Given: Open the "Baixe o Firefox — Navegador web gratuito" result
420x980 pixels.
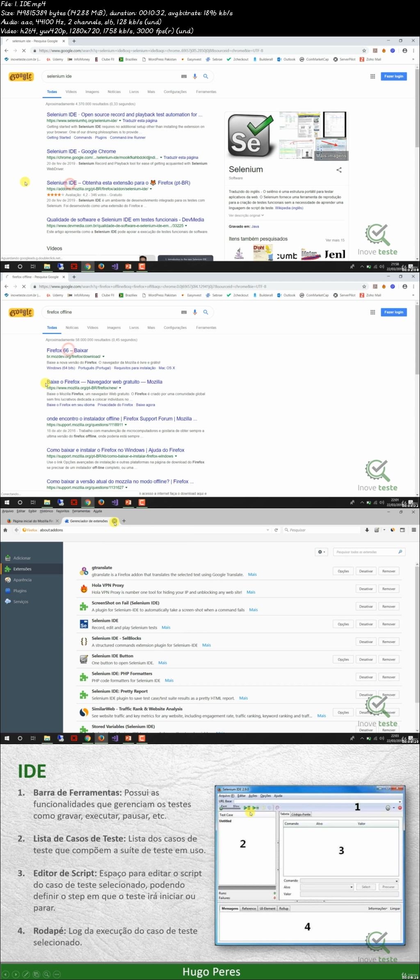Looking at the screenshot, I should point(105,382).
